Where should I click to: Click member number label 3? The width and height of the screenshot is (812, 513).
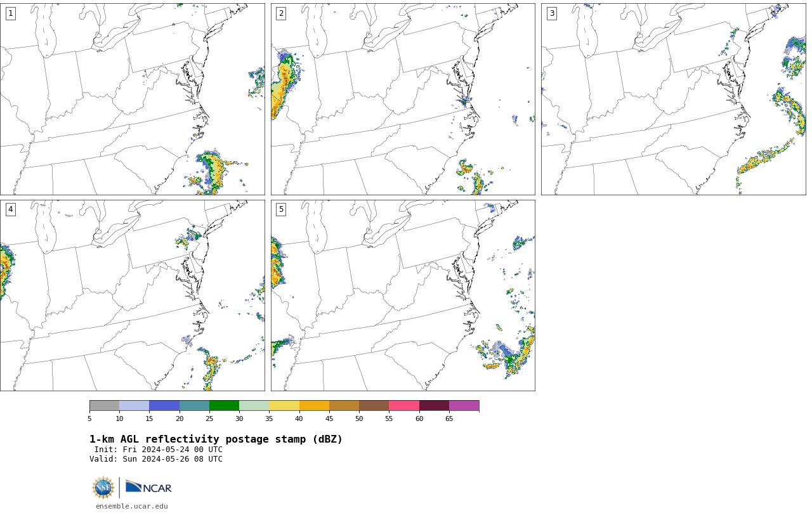(552, 13)
